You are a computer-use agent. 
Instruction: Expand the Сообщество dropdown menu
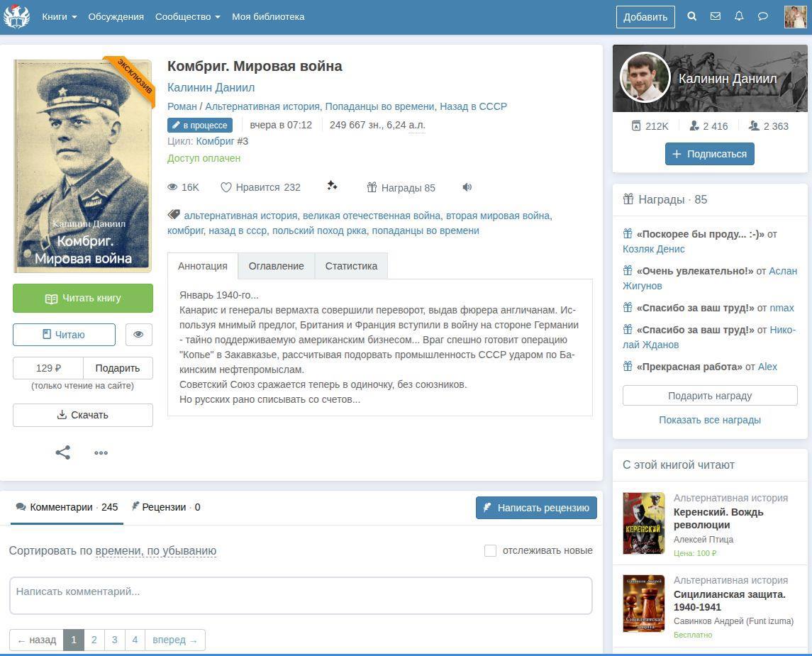(187, 16)
